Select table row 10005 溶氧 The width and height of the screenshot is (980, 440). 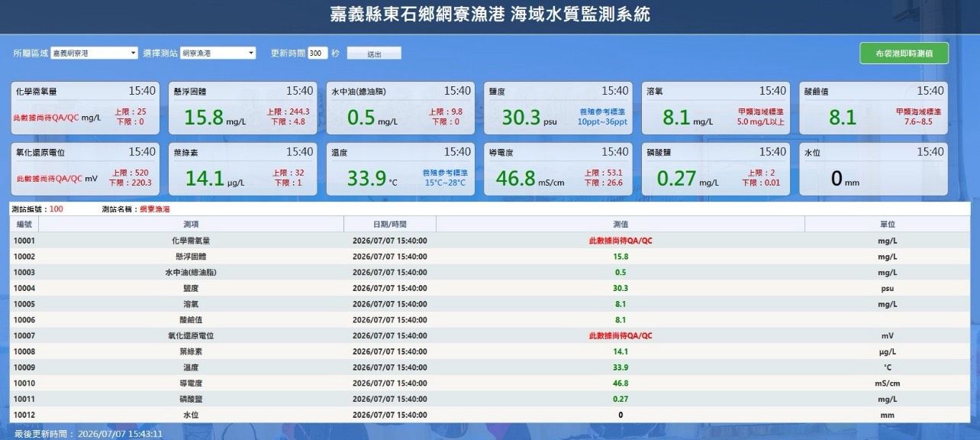[490, 304]
